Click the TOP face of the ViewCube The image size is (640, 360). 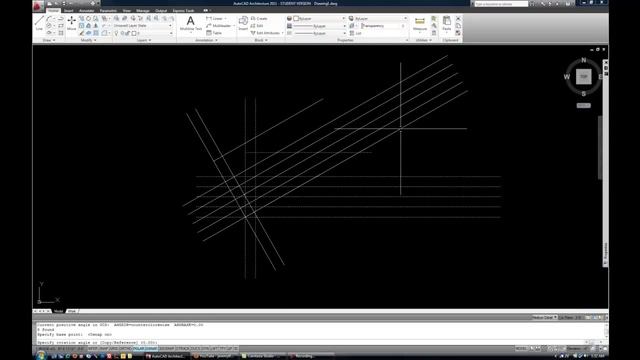583,77
